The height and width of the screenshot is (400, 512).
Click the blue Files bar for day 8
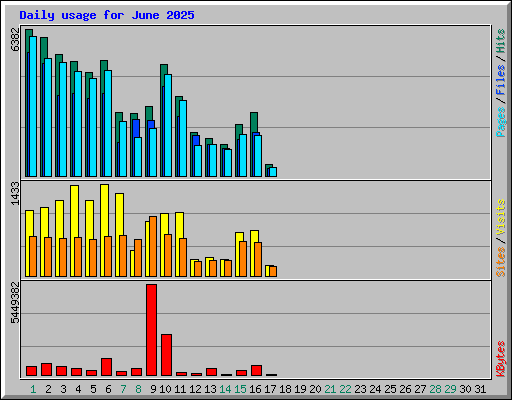tap(136, 128)
